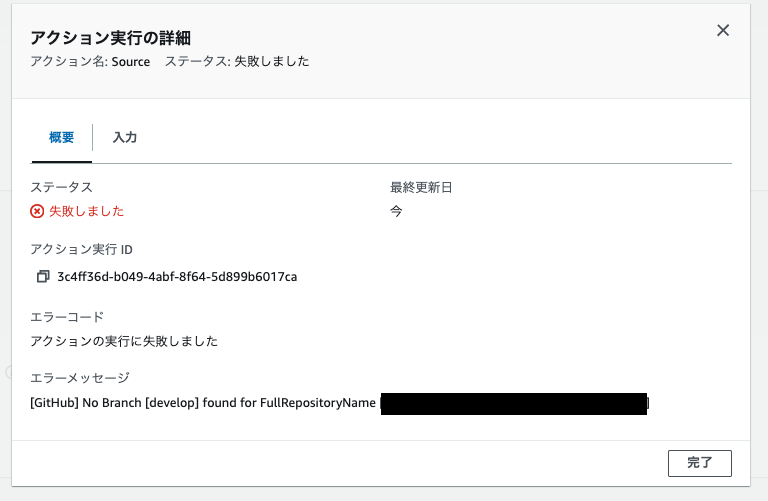Click the red 失敗しました status text
Image resolution: width=768 pixels, height=501 pixels.
[x=87, y=211]
